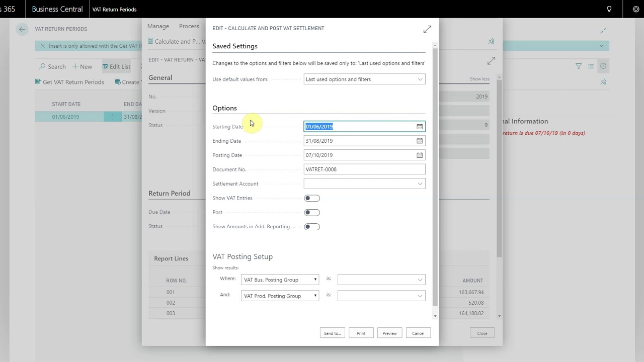The image size is (644, 362).
Task: Click Edit List in VAT Return Periods toolbar
Action: coord(116,66)
